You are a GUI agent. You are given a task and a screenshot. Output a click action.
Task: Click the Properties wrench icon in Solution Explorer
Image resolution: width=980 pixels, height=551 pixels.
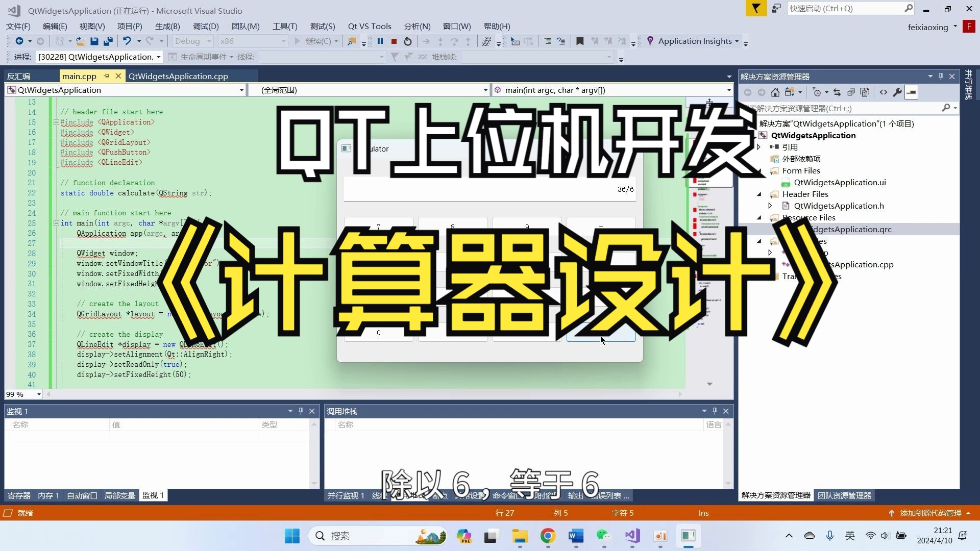click(x=897, y=92)
